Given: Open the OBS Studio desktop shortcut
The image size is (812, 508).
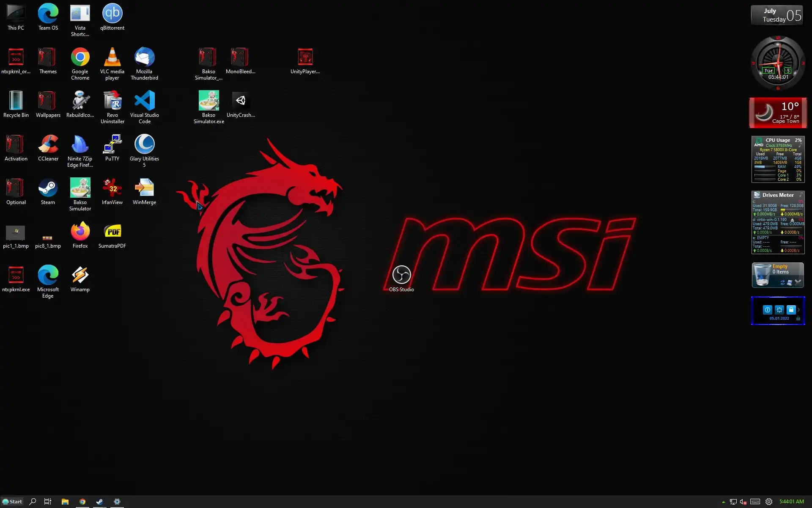Looking at the screenshot, I should click(401, 276).
